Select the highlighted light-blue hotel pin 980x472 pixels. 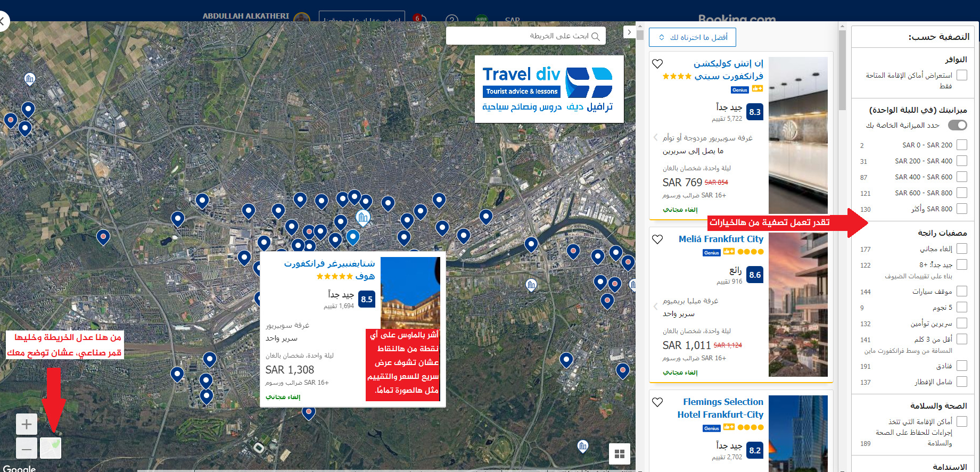pos(352,237)
